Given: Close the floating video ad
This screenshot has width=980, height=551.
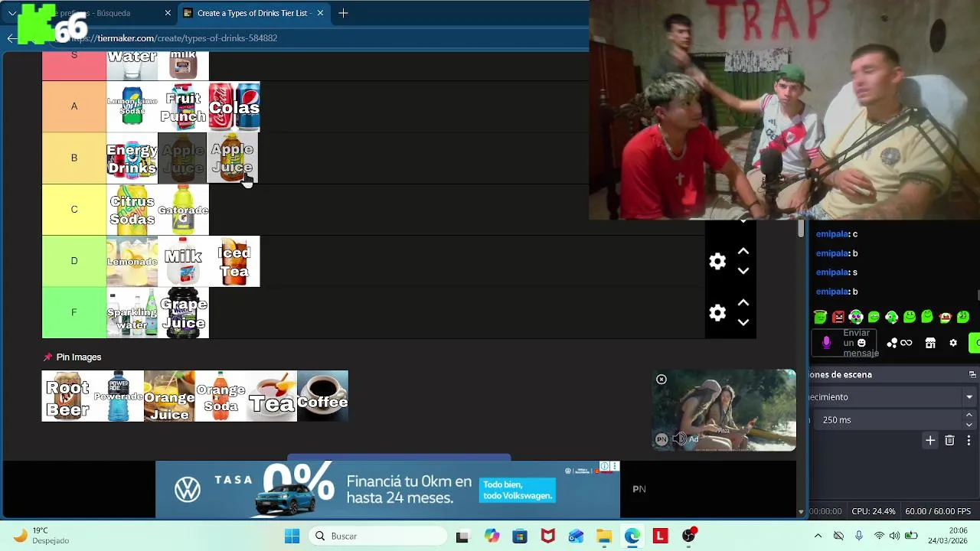Looking at the screenshot, I should 661,380.
